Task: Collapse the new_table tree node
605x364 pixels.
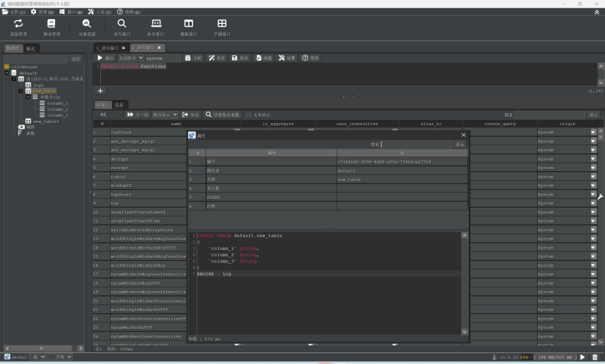Action: (21, 91)
